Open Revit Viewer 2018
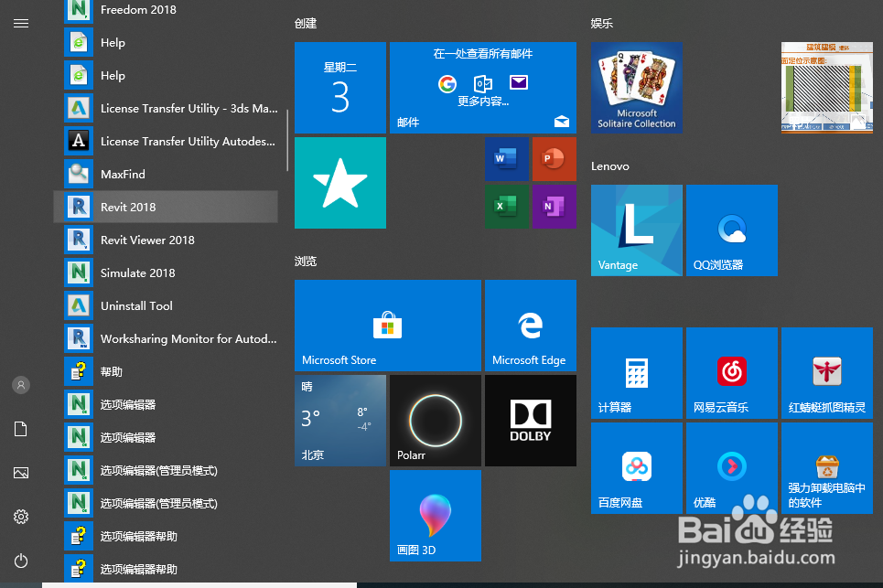Screen dimensions: 883x588 [171, 240]
